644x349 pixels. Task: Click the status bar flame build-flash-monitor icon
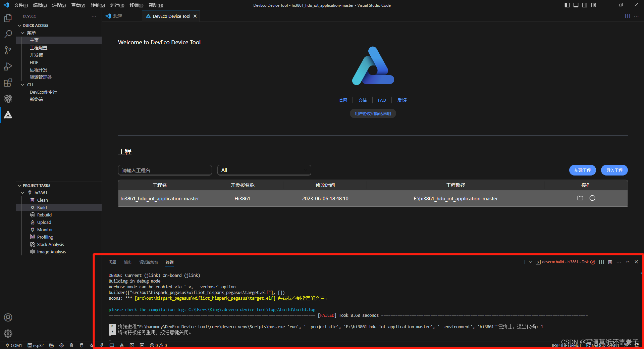[x=122, y=345]
